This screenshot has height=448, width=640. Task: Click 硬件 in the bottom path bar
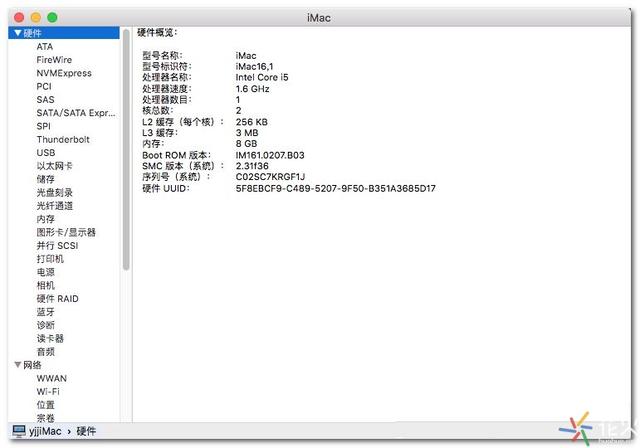pos(86,431)
